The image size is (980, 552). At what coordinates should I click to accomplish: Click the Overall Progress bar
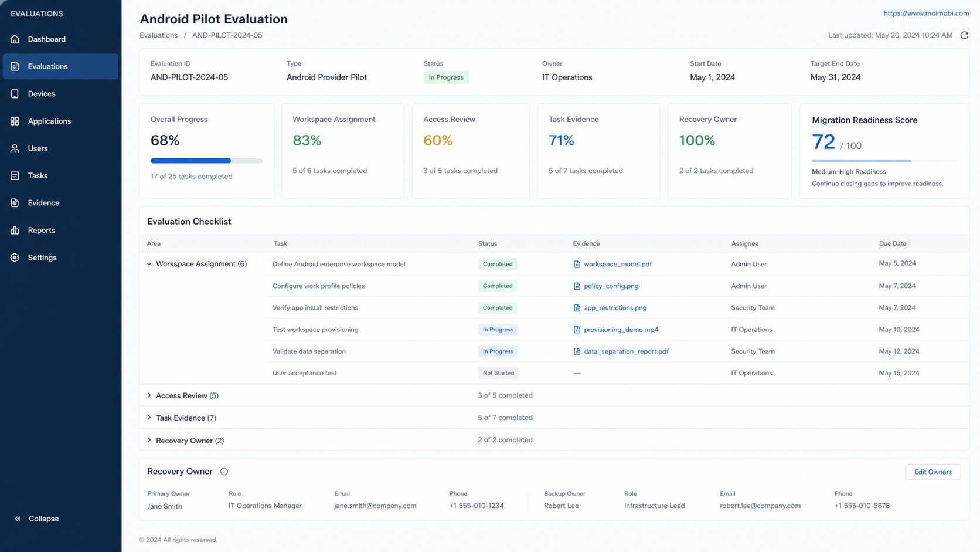tap(206, 161)
